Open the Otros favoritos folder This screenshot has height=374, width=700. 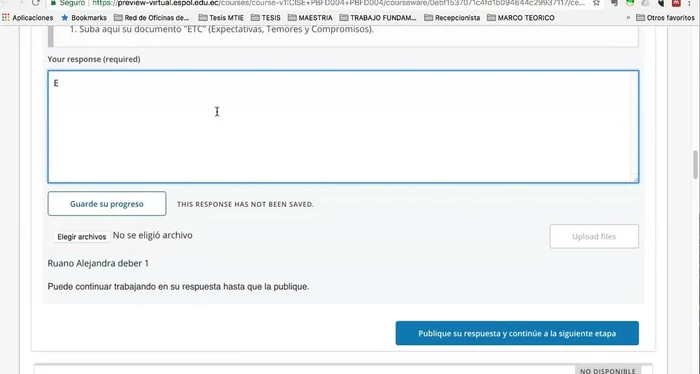click(666, 18)
